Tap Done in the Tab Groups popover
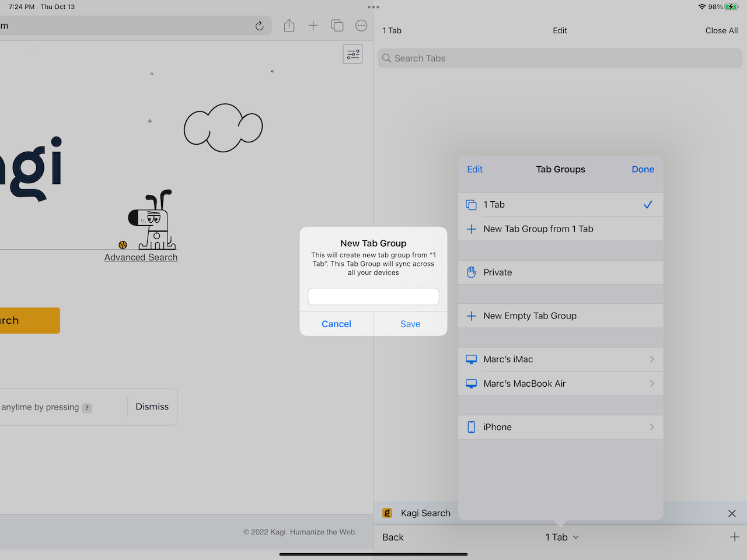 [x=643, y=169]
